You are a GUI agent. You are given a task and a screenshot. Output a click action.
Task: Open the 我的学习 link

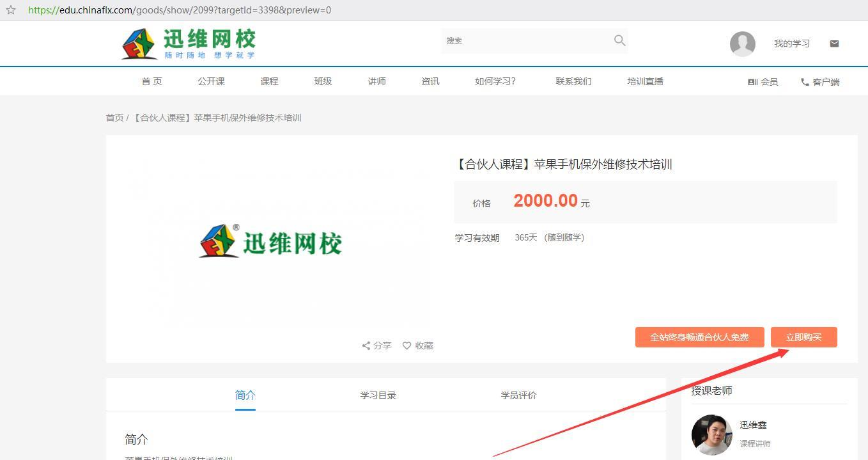point(792,44)
